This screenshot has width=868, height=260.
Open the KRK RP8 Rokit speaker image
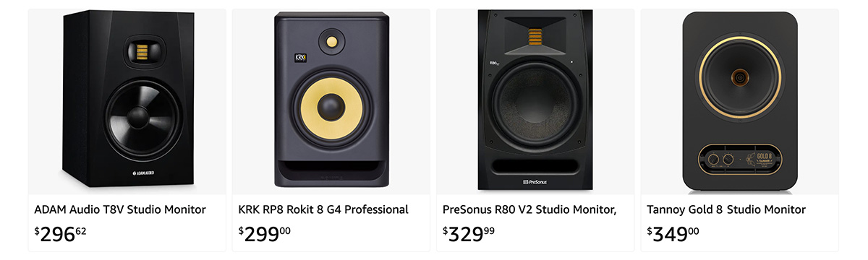point(331,101)
